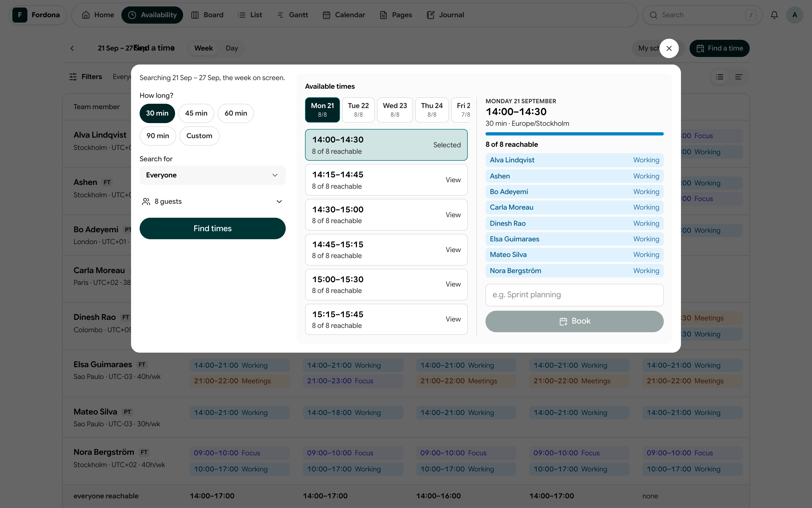The width and height of the screenshot is (812, 508).
Task: Click the Availability tab
Action: (x=152, y=15)
